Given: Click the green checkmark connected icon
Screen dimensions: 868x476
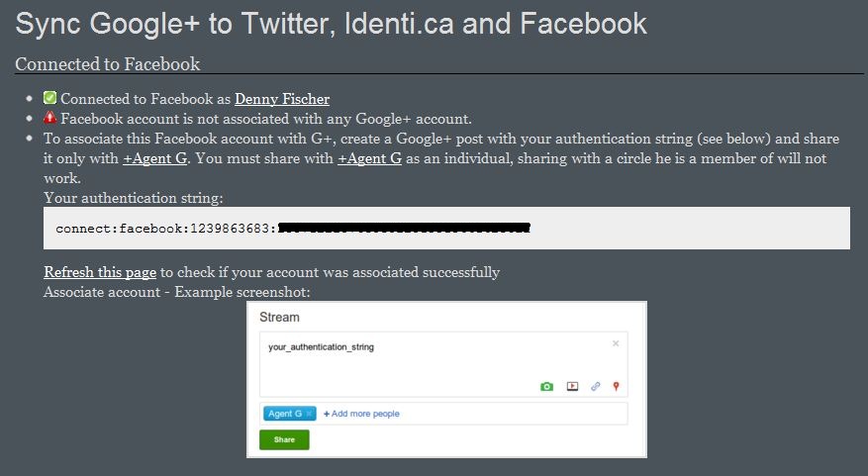Looking at the screenshot, I should click(49, 98).
